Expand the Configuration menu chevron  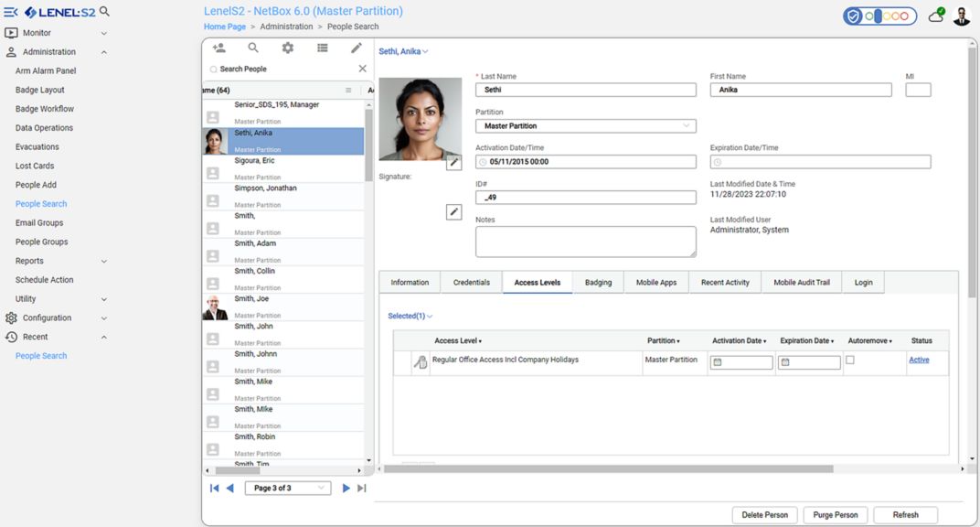[x=103, y=318]
